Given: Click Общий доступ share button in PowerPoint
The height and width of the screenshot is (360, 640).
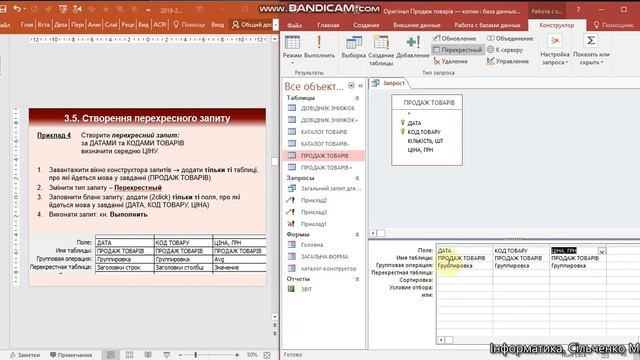Looking at the screenshot, I should click(x=252, y=25).
